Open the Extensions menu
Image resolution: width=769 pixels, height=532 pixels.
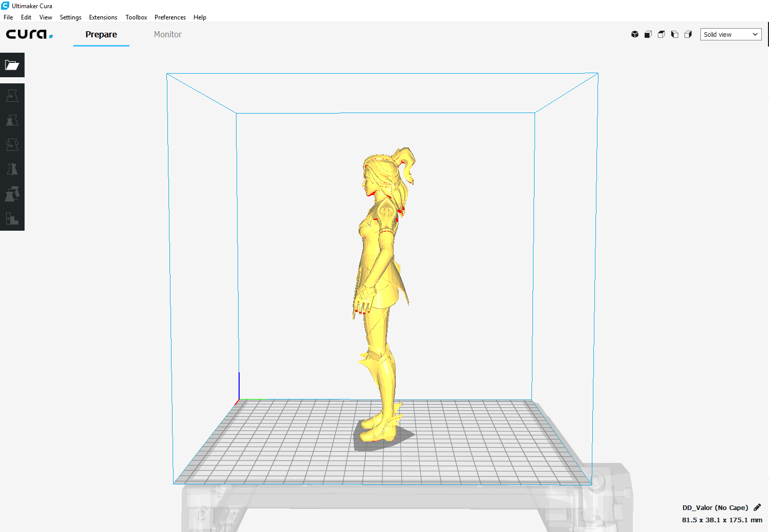(103, 17)
